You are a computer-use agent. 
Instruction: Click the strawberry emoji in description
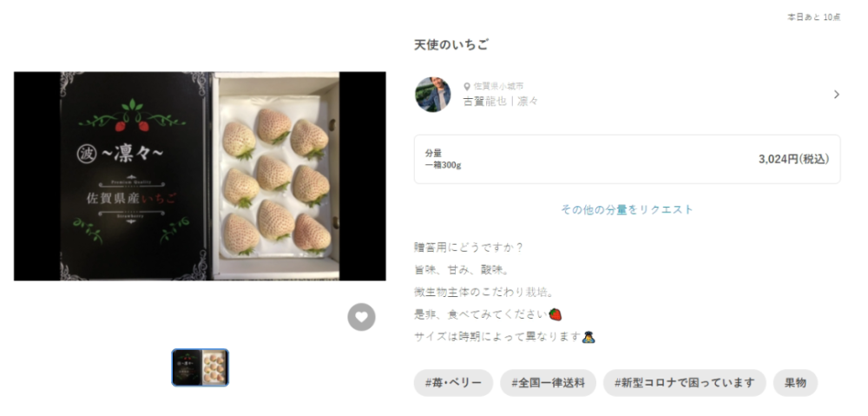[x=556, y=314]
